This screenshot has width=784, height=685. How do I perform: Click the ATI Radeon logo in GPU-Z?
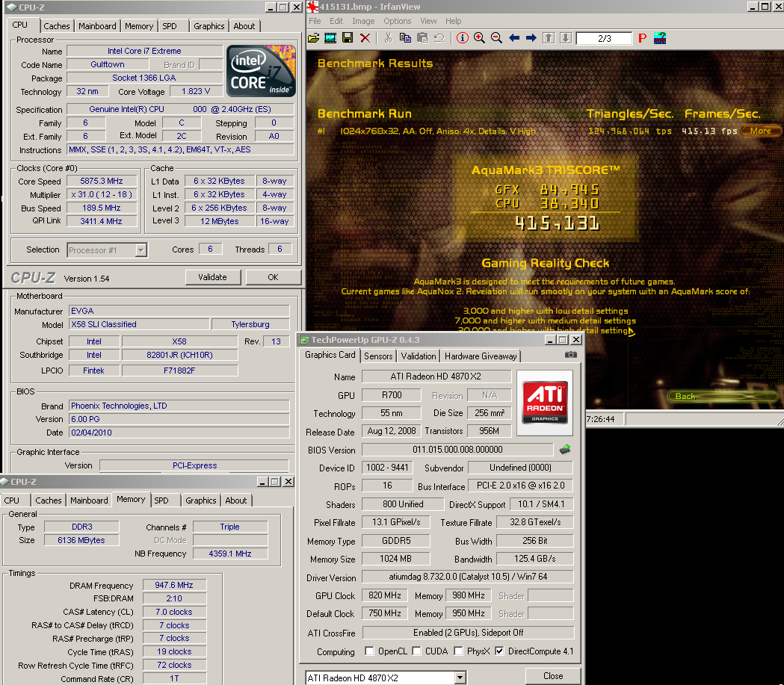pos(545,401)
